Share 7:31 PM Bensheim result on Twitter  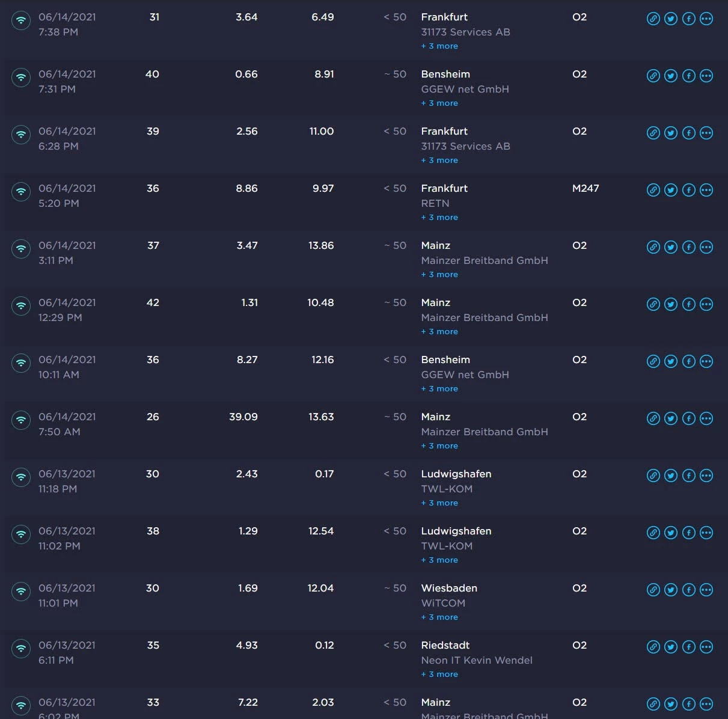pyautogui.click(x=671, y=76)
